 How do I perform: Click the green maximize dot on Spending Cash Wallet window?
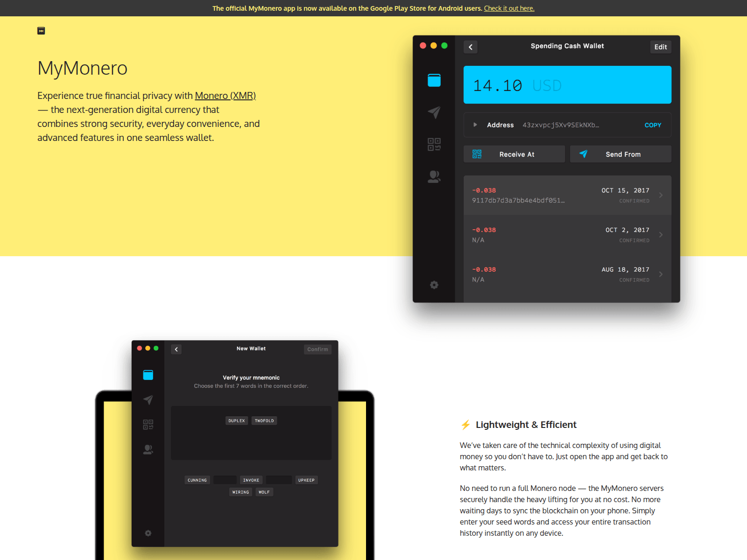click(x=444, y=45)
